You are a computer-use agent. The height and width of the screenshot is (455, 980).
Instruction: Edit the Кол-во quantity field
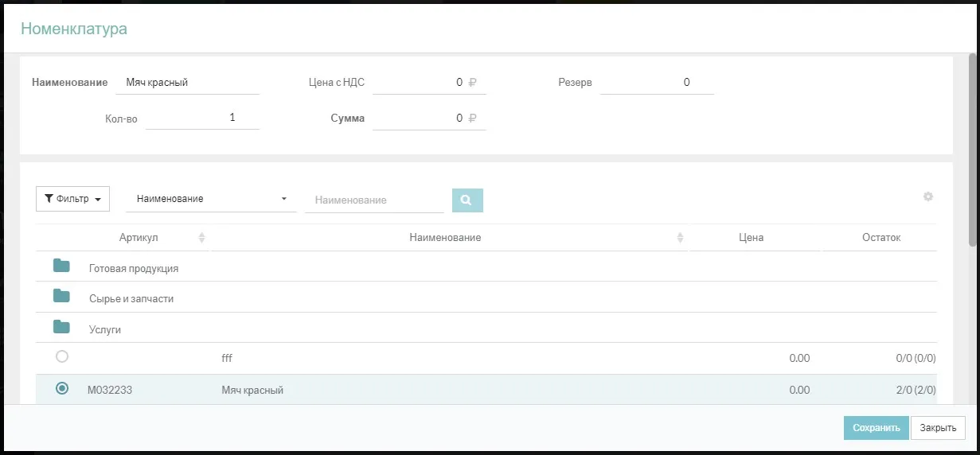(202, 118)
